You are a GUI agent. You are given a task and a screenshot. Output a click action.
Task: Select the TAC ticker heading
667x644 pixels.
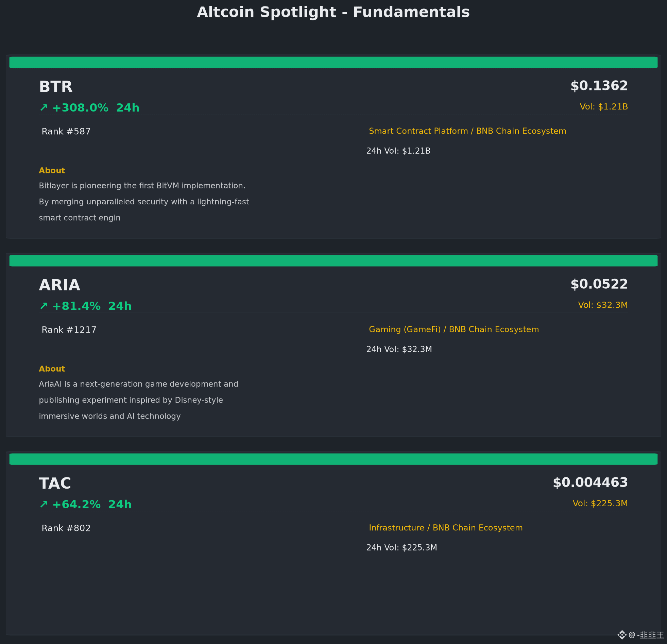pyautogui.click(x=55, y=484)
